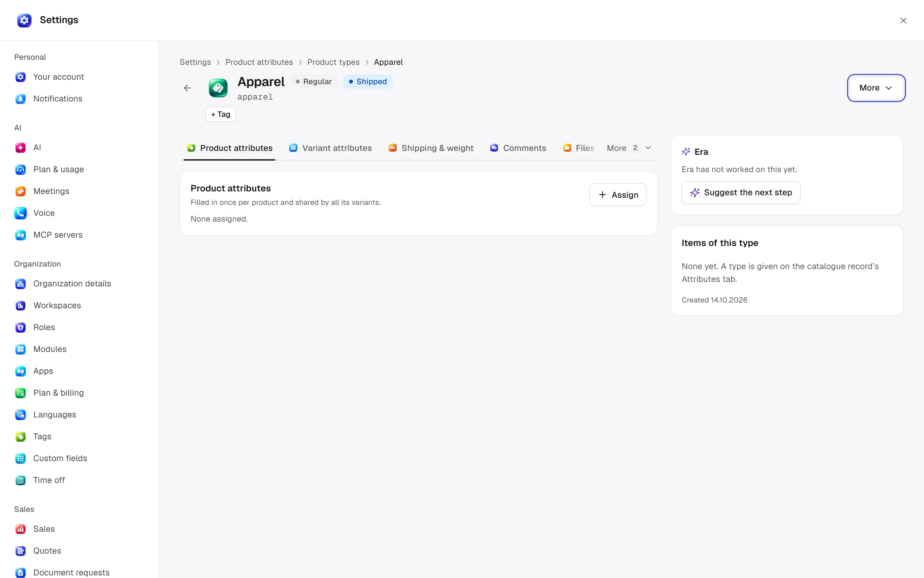Open the Files tab
The width and height of the screenshot is (924, 578).
pos(578,148)
